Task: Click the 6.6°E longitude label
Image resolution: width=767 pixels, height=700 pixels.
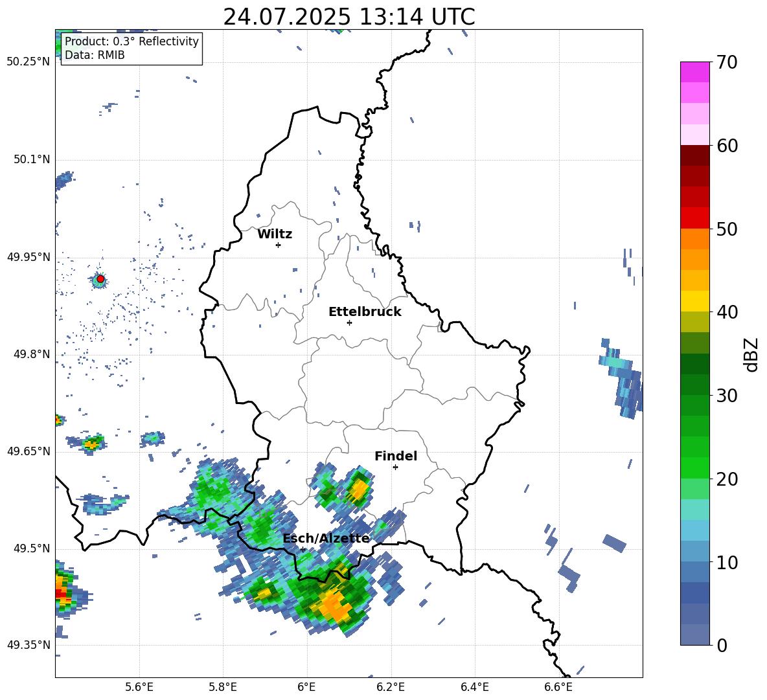Action: pos(558,687)
